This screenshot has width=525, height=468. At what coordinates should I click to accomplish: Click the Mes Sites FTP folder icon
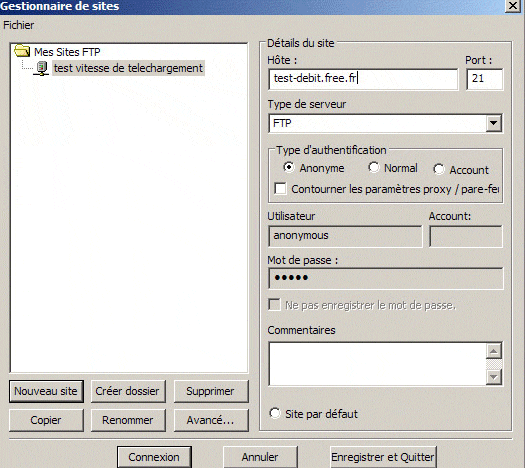click(x=22, y=51)
